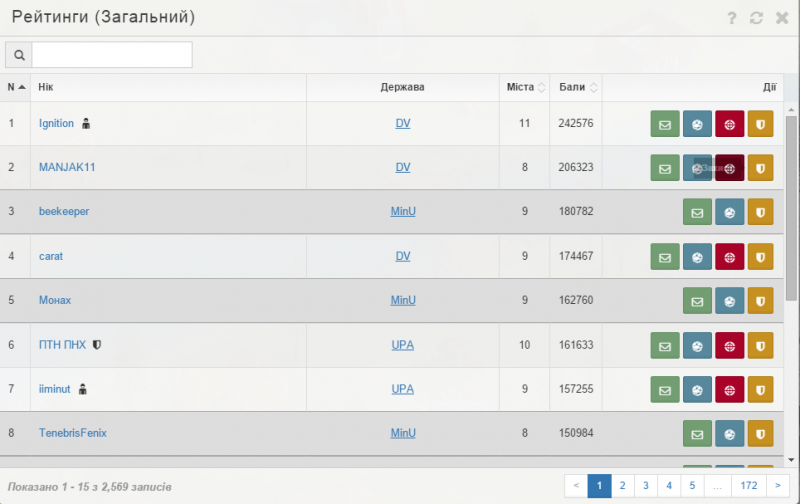Click the red target icon for iiminut

(729, 389)
